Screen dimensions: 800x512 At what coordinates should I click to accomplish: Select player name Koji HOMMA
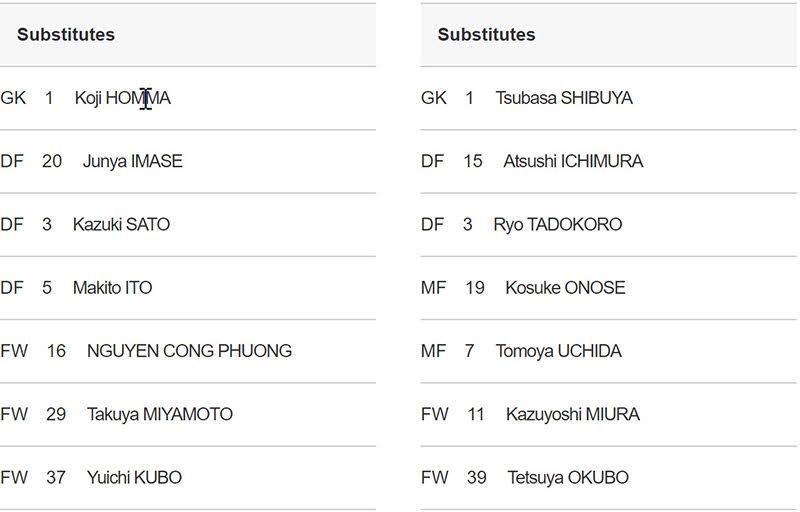(x=122, y=98)
